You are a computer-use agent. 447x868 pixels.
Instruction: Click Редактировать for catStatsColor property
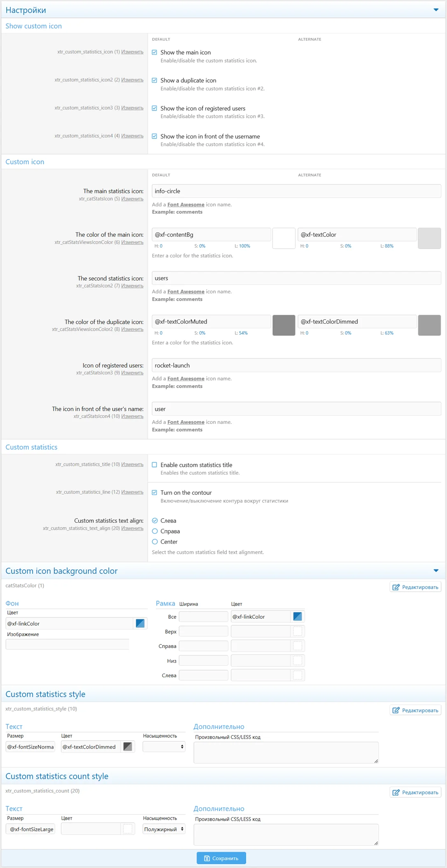point(415,587)
